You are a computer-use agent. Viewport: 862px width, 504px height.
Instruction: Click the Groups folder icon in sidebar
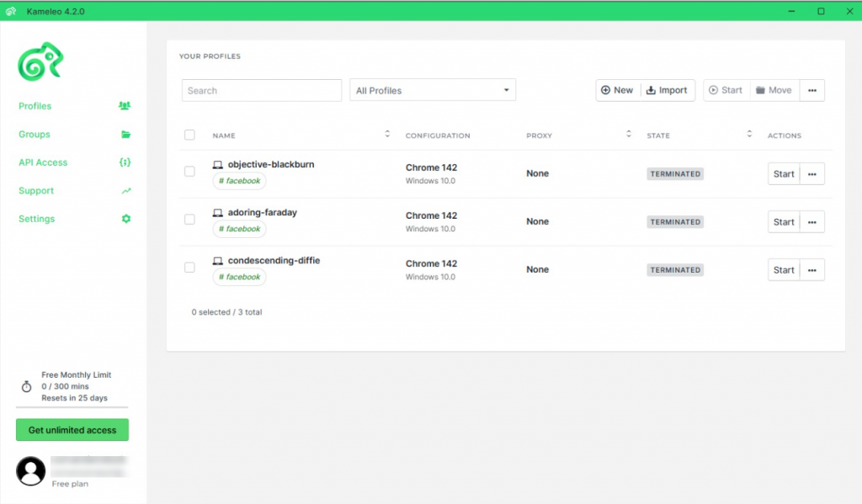point(125,135)
